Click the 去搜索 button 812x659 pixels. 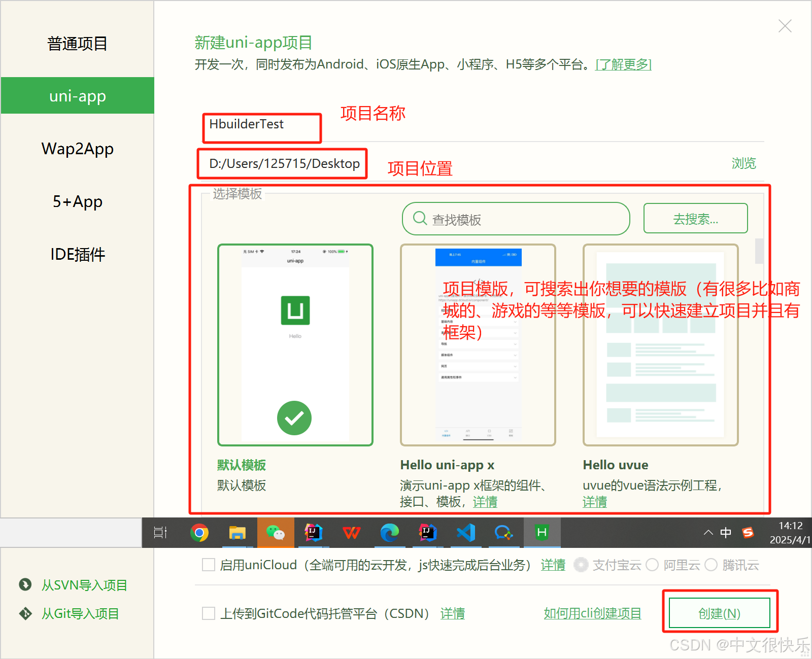[x=695, y=218]
